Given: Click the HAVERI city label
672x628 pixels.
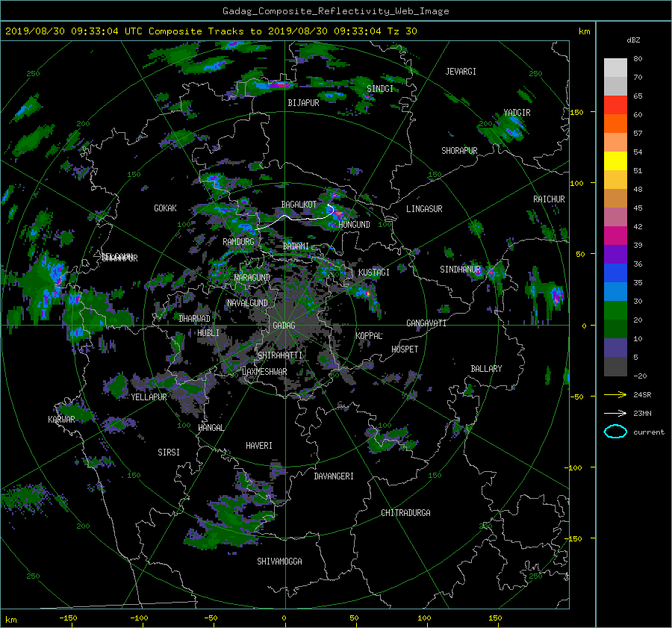Looking at the screenshot, I should pos(259,446).
